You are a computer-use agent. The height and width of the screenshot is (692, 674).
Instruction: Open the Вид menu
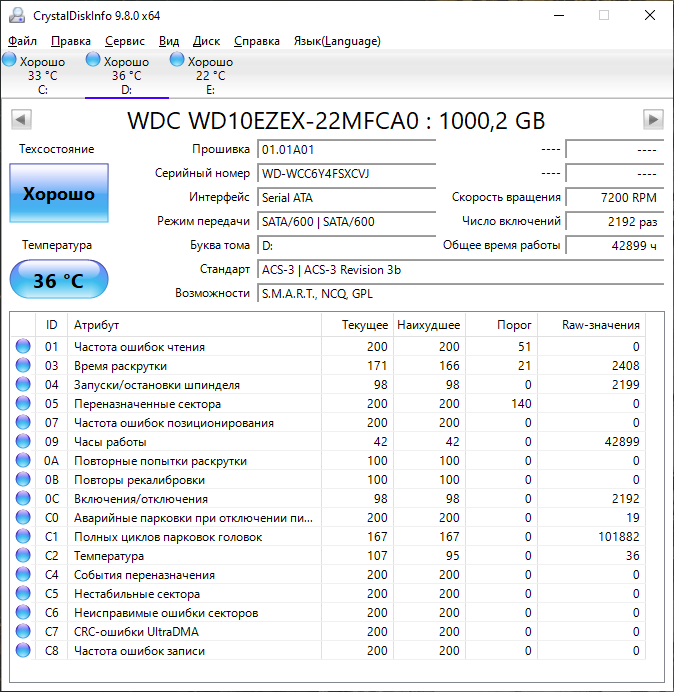pos(169,41)
